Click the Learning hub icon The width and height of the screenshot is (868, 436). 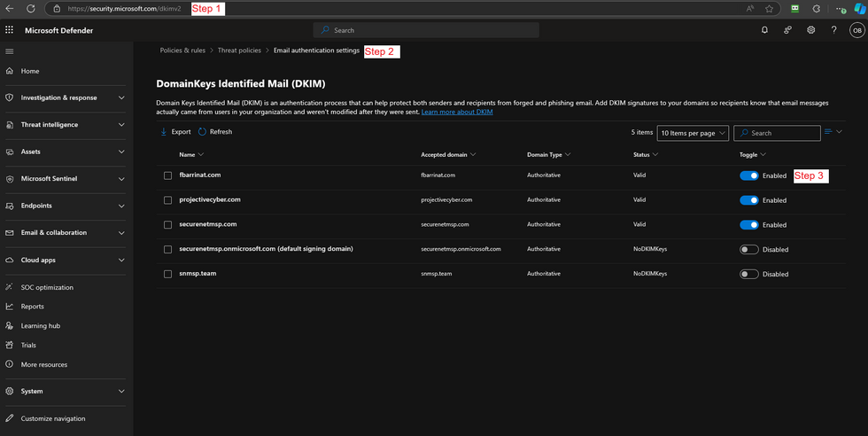point(10,326)
